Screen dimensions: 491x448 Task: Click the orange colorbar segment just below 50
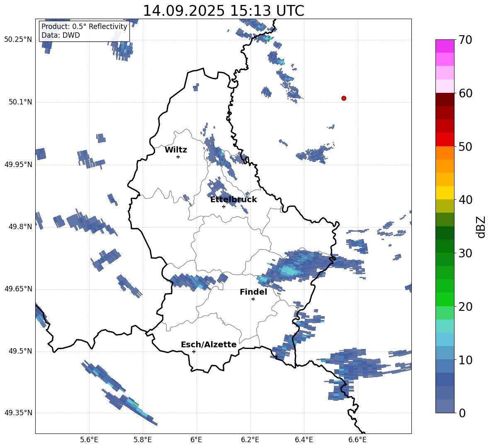point(445,153)
